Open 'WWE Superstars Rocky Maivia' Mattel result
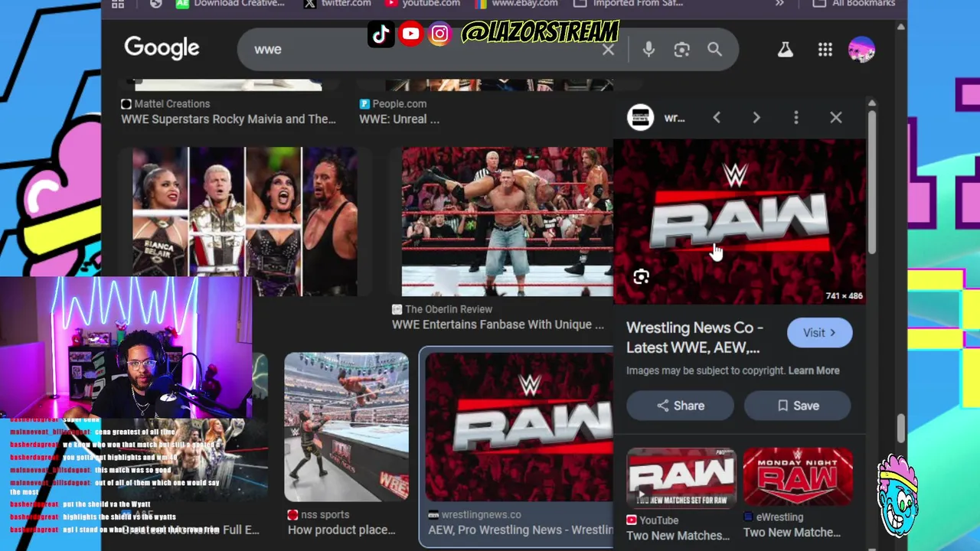 [x=228, y=119]
